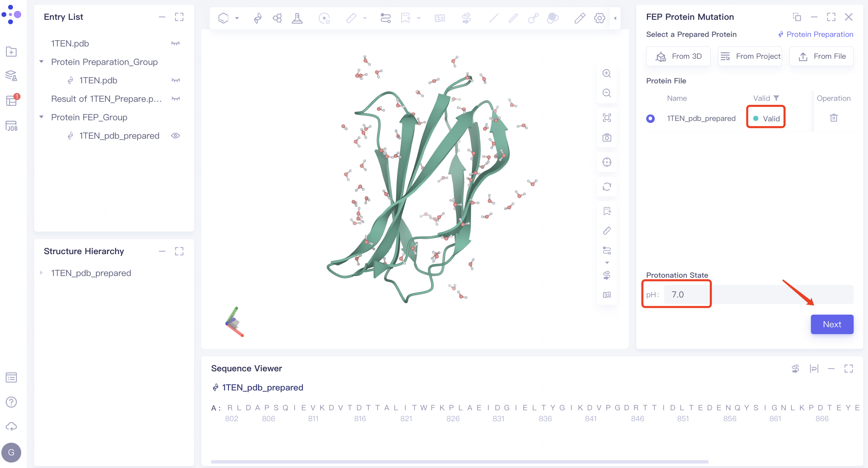Click the zoom out magnifier icon
Image resolution: width=868 pixels, height=468 pixels.
607,93
